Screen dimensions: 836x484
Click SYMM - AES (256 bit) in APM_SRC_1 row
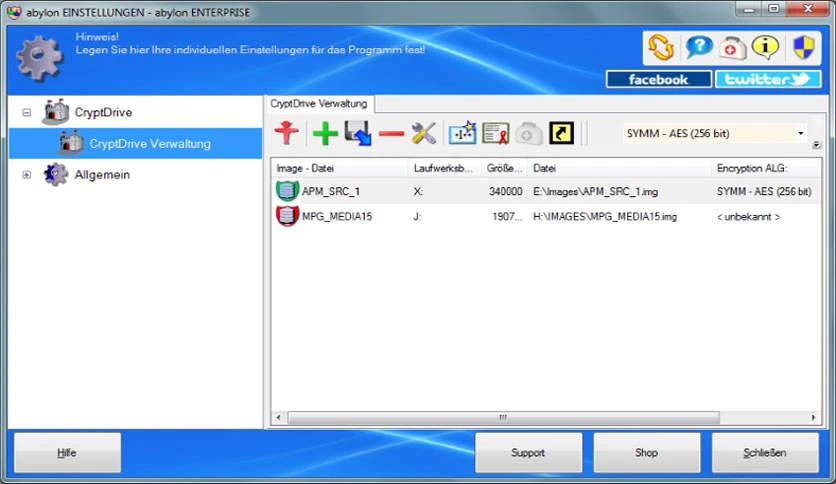(764, 191)
